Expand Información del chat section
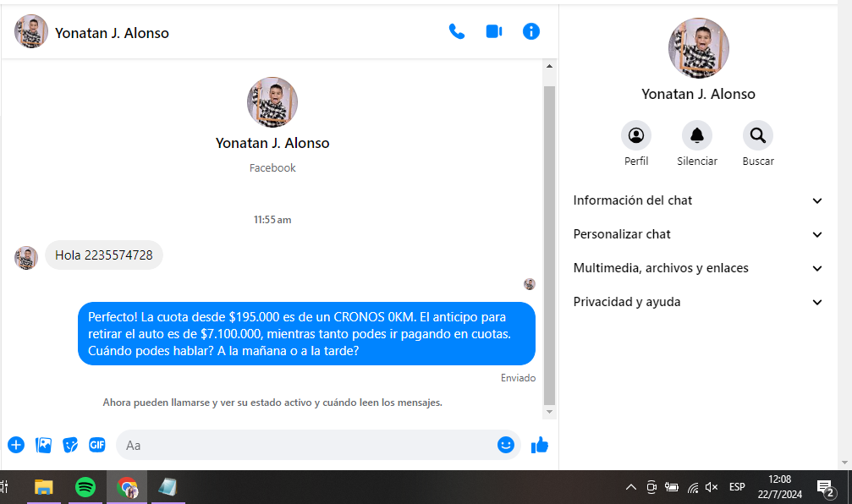The height and width of the screenshot is (504, 852). (698, 200)
